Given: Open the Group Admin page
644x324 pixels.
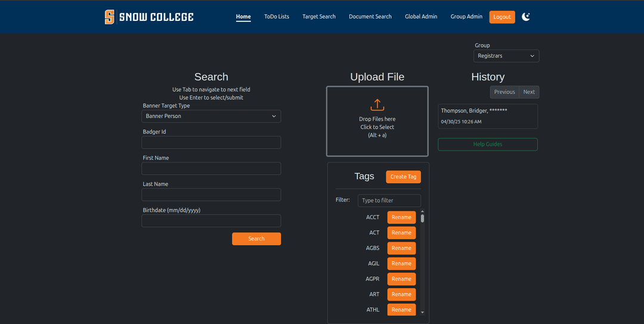Looking at the screenshot, I should tap(466, 17).
